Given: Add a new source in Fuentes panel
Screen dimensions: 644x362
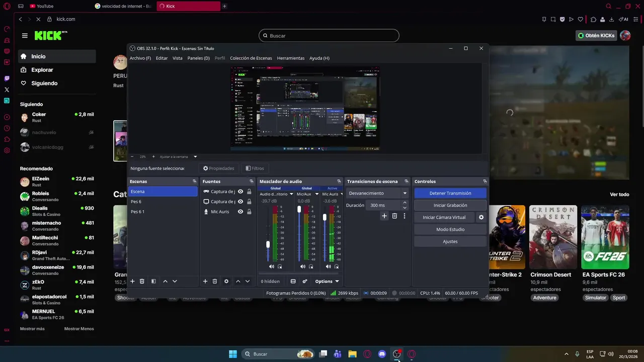Looking at the screenshot, I should click(205, 282).
